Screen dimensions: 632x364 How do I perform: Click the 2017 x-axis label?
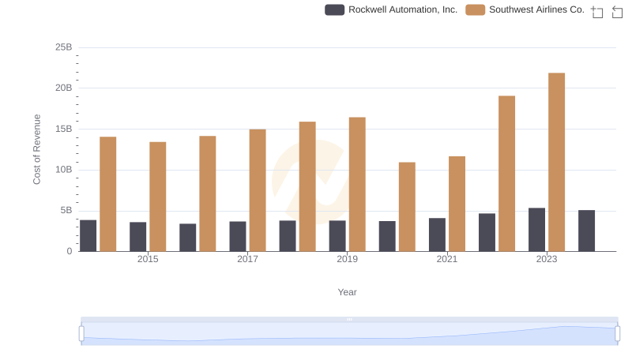point(247,259)
